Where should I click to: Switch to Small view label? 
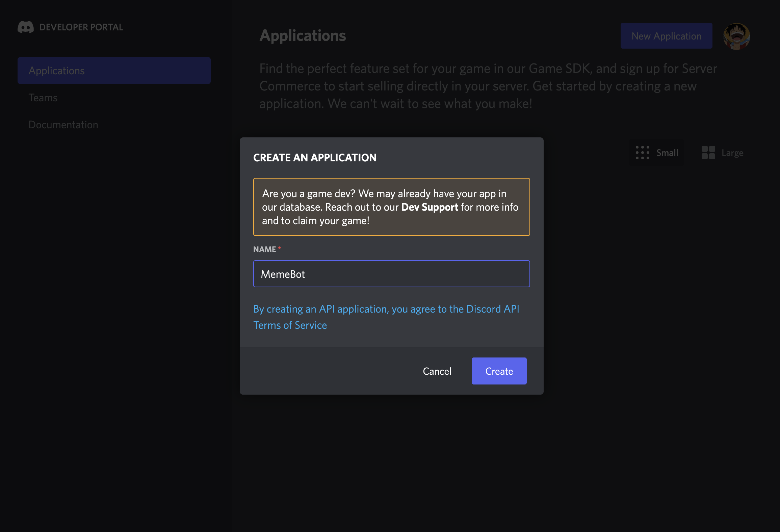coord(667,153)
